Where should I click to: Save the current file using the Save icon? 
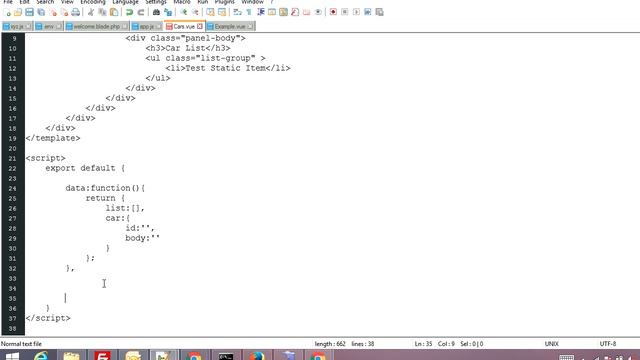pyautogui.click(x=29, y=12)
